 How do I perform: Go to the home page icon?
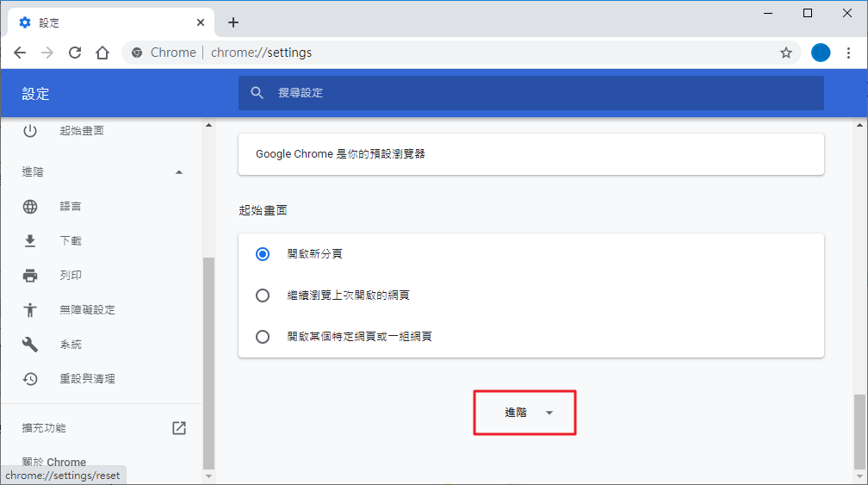pyautogui.click(x=102, y=53)
